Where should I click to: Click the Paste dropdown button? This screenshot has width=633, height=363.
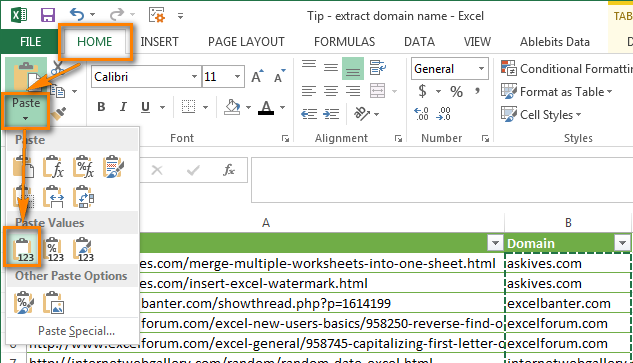(x=26, y=109)
